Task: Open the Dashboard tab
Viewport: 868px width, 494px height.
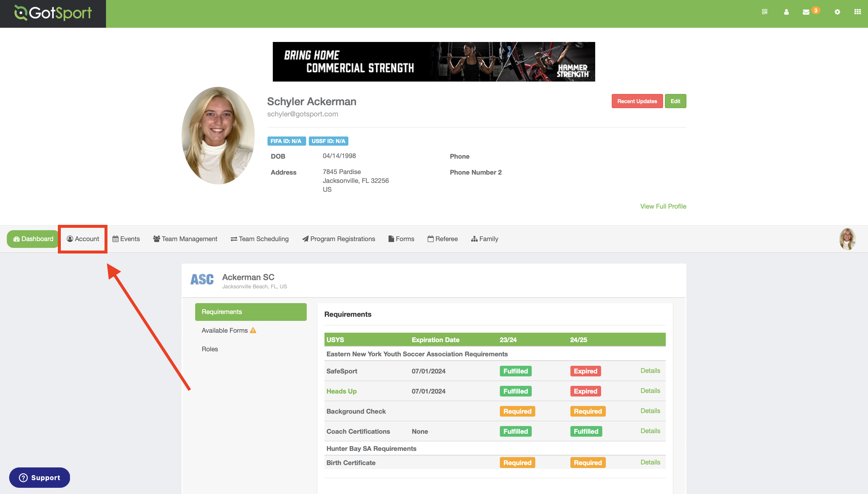Action: [x=33, y=239]
